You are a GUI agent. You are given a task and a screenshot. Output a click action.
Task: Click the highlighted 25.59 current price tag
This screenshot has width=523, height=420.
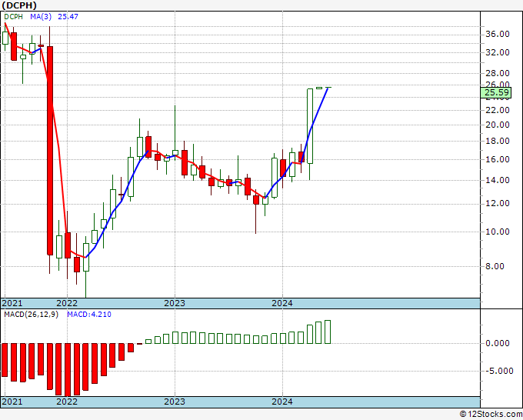pos(497,92)
